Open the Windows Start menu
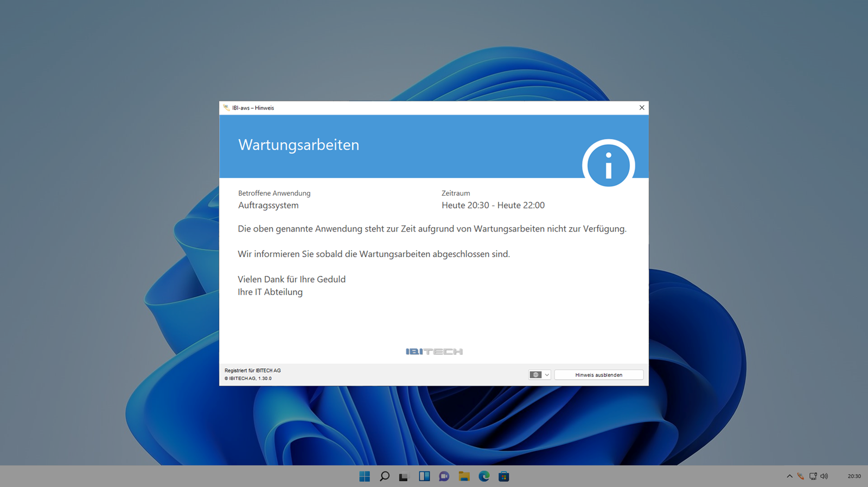Image resolution: width=868 pixels, height=487 pixels. (x=365, y=476)
